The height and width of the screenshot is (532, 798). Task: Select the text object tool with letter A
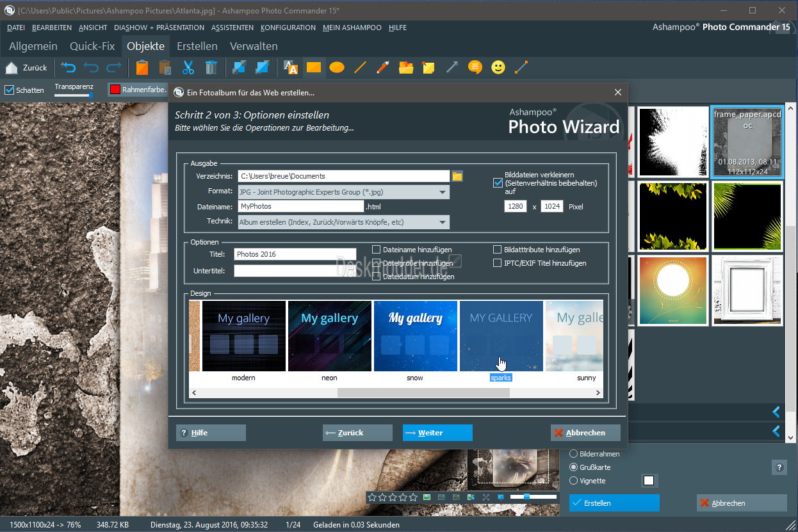(290, 67)
